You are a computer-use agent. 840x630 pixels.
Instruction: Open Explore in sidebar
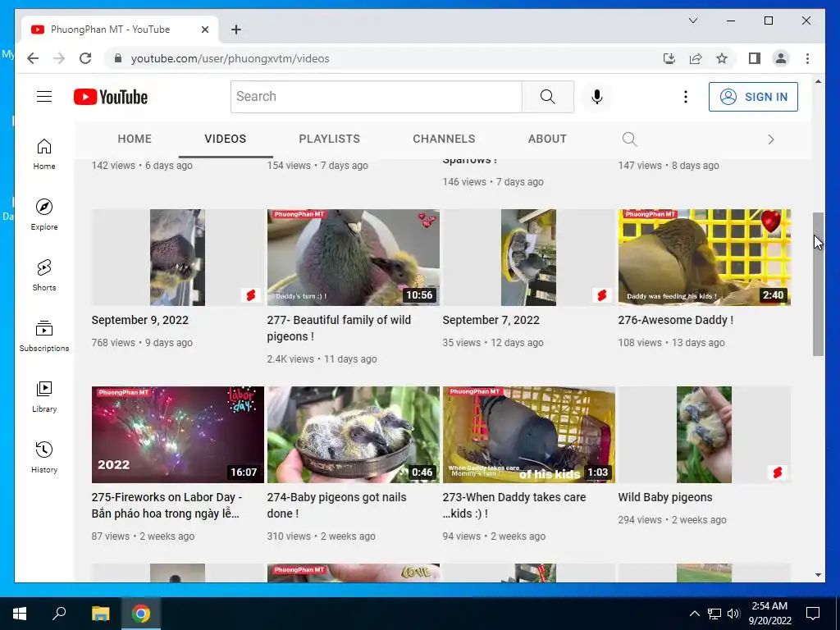[x=44, y=215]
